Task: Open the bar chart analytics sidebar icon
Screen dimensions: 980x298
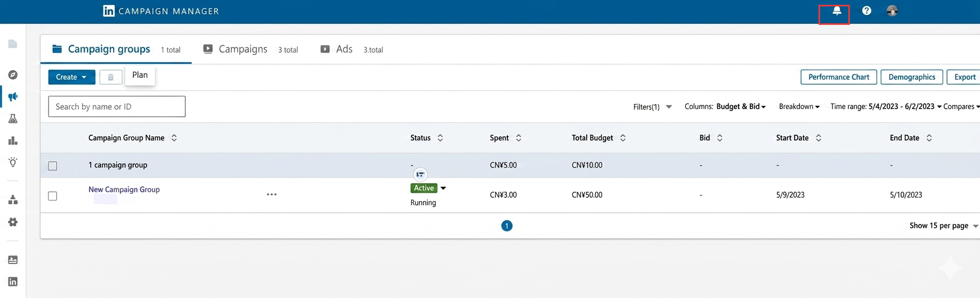Action: pyautogui.click(x=13, y=140)
